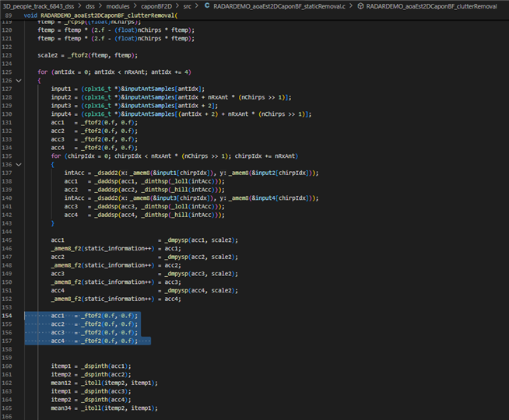Click line number 125 in the gutter
509x420 pixels.
[7, 72]
